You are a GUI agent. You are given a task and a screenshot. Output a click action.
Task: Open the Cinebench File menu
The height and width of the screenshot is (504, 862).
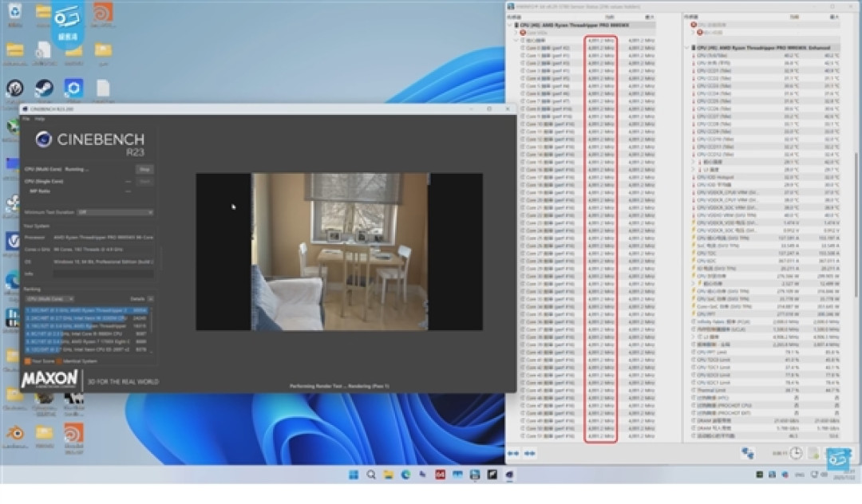click(x=26, y=119)
